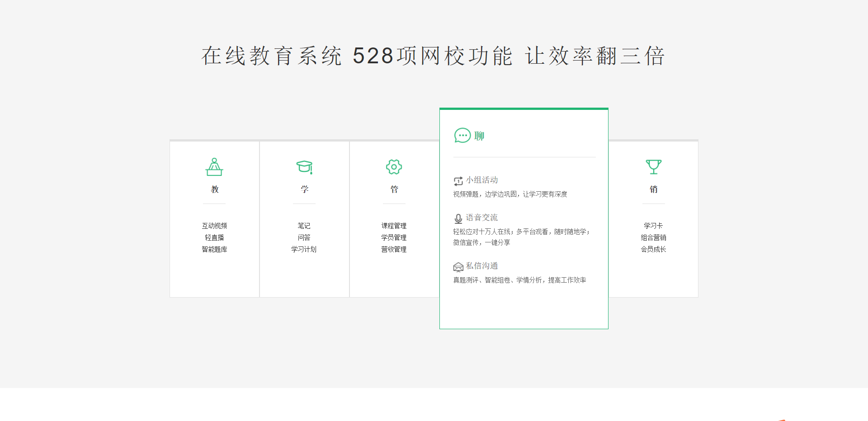The height and width of the screenshot is (421, 868).
Task: Open the 会员成长 item
Action: coord(653,249)
